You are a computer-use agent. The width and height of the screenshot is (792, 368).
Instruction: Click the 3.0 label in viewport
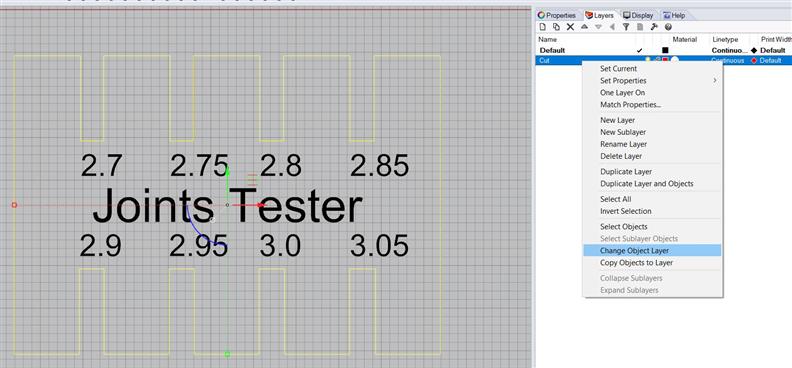pos(280,246)
